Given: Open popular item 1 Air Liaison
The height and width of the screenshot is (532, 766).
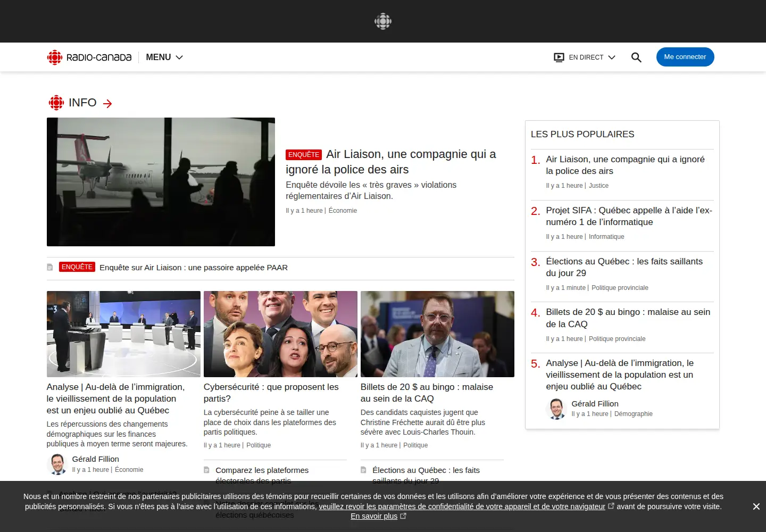Looking at the screenshot, I should (625, 165).
